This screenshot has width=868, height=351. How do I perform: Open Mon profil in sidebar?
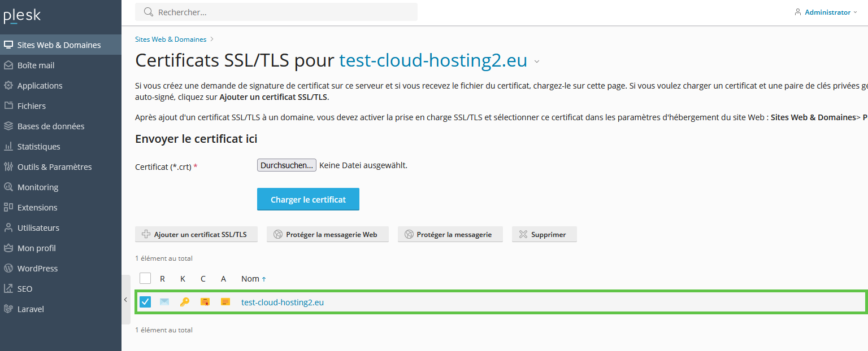[x=60, y=248]
